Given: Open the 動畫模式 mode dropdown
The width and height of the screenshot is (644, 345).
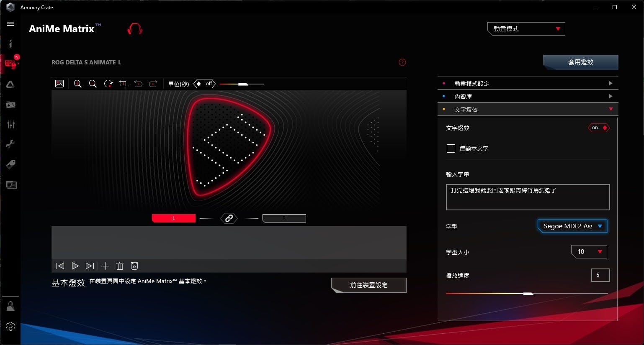Looking at the screenshot, I should (x=526, y=29).
